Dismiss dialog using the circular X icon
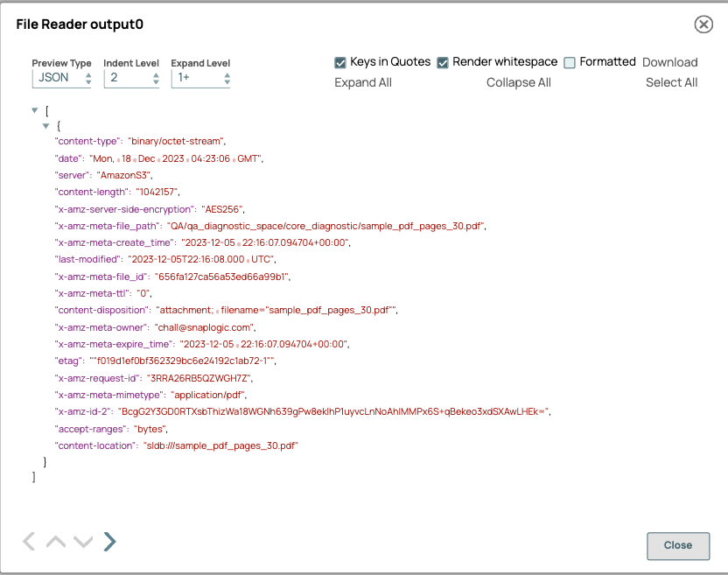The width and height of the screenshot is (728, 575). tap(703, 25)
